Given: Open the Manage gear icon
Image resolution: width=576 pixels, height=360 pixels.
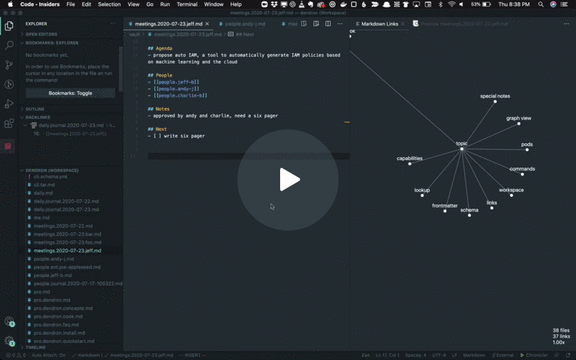Looking at the screenshot, I should [x=9, y=341].
